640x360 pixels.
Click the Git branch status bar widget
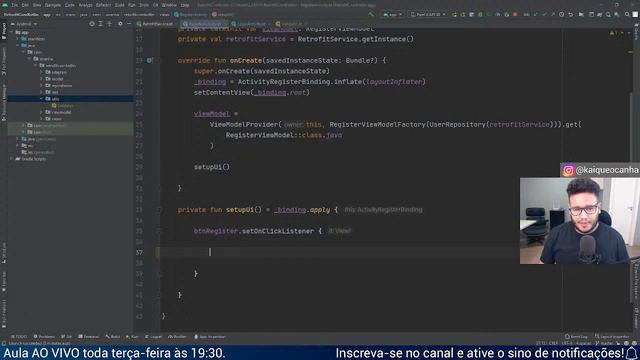click(604, 343)
